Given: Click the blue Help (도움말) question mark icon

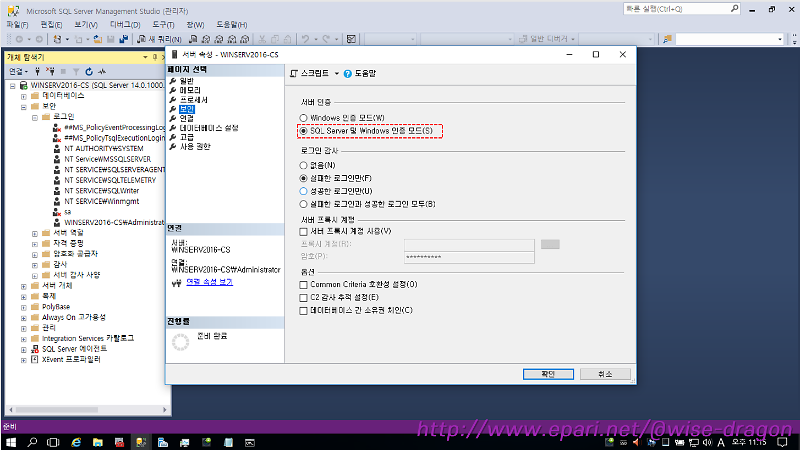Looking at the screenshot, I should [347, 74].
